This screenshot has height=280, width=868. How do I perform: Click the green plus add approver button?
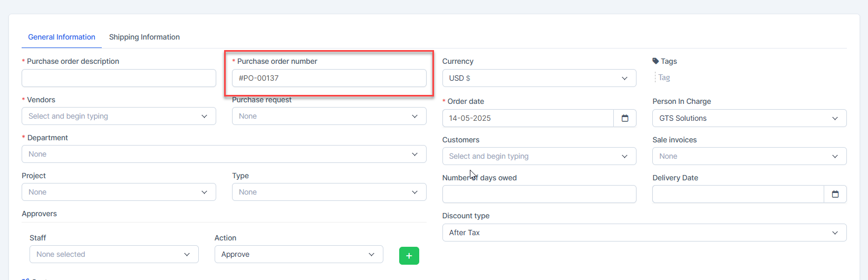[x=409, y=256]
